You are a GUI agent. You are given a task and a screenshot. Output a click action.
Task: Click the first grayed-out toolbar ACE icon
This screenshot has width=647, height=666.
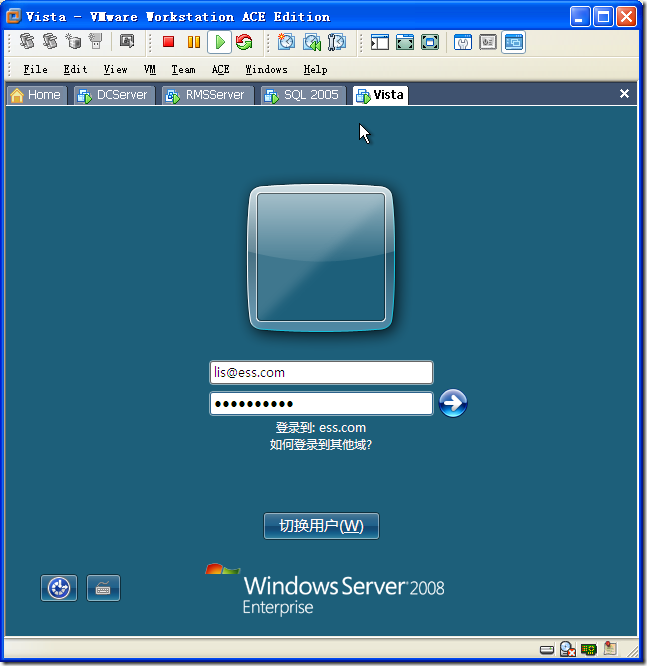pos(27,42)
